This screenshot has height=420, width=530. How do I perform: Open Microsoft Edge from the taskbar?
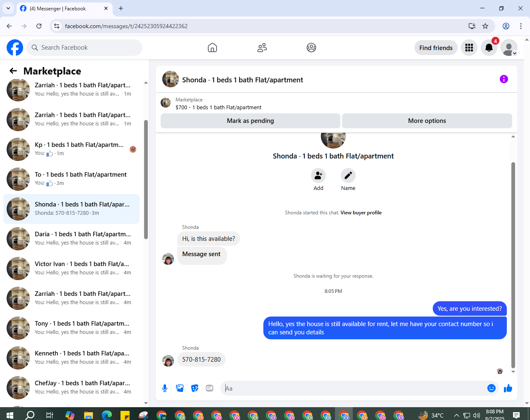107,415
